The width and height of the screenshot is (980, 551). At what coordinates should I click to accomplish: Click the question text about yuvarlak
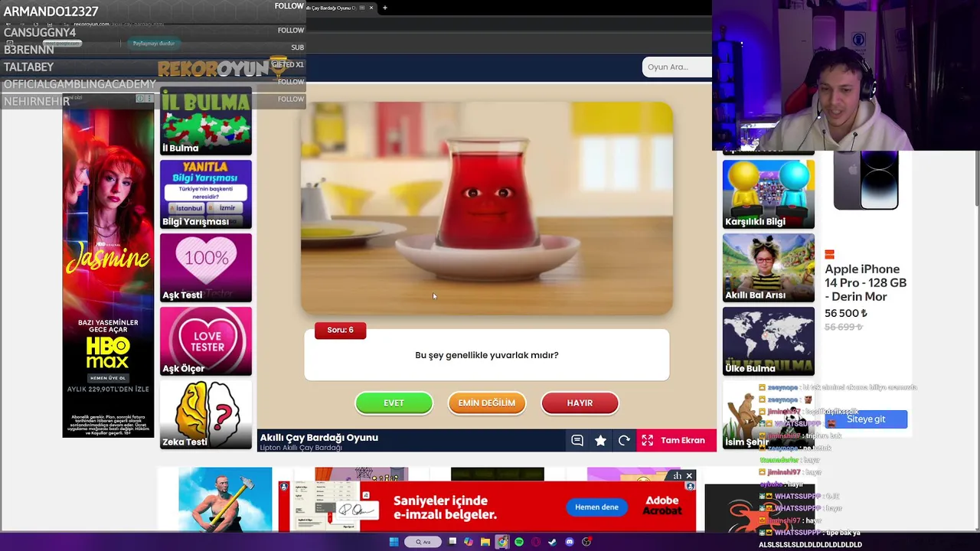[487, 355]
